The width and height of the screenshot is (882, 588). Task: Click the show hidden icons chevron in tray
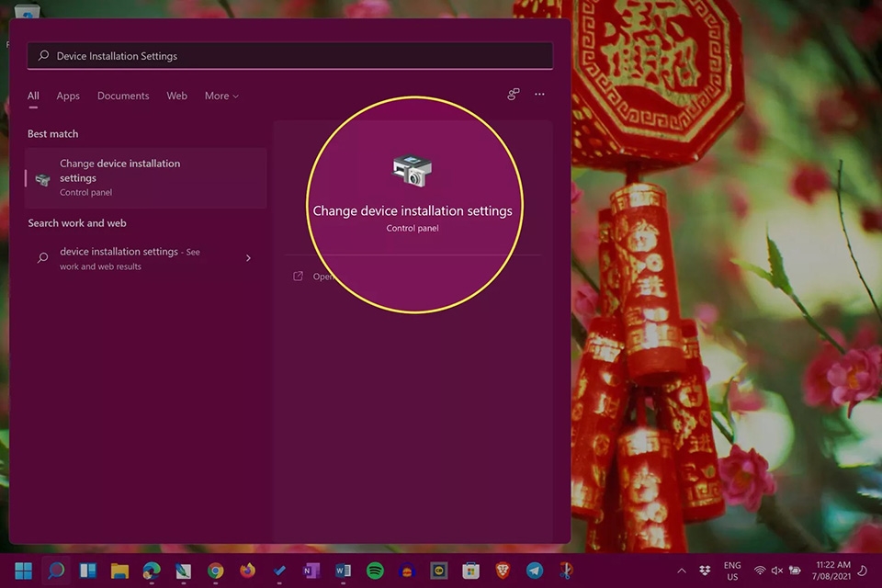pyautogui.click(x=682, y=571)
